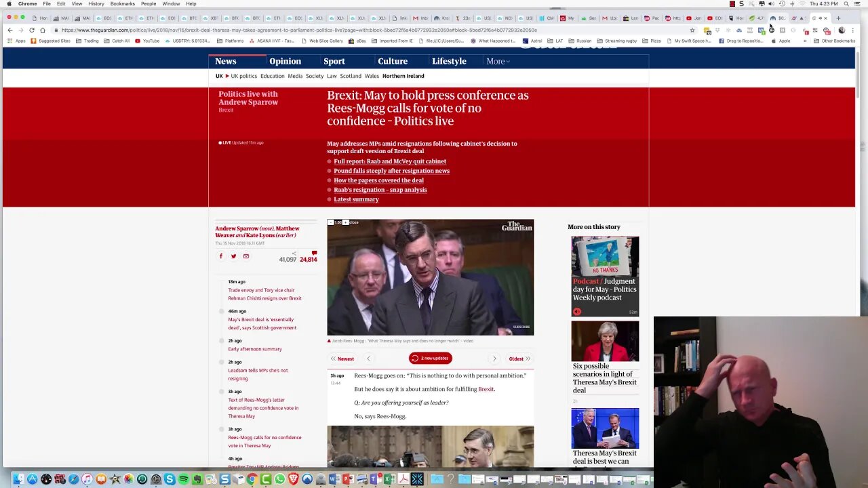Open the Platforms bookmarks folder
The height and width of the screenshot is (488, 868).
[x=230, y=41]
